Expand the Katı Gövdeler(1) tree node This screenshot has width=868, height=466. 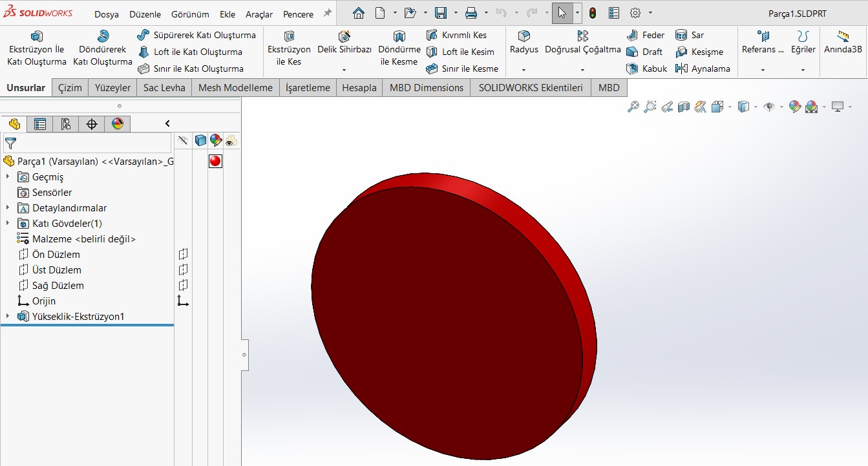point(8,223)
